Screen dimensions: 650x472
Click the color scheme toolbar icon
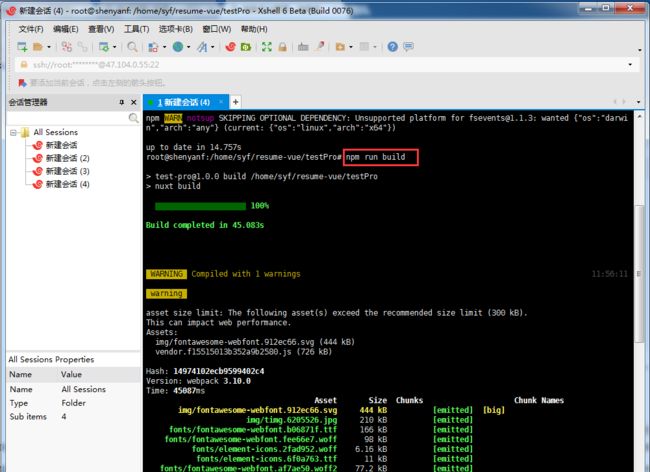coord(153,47)
